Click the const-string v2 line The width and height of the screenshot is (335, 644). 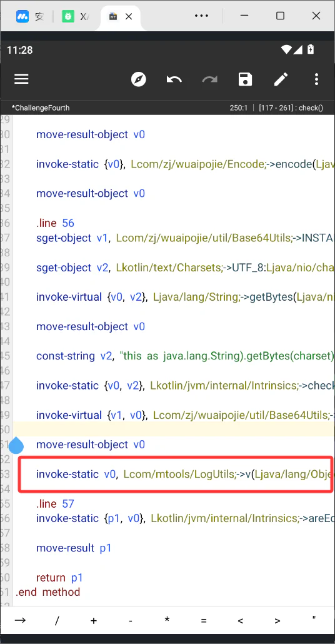(x=186, y=356)
